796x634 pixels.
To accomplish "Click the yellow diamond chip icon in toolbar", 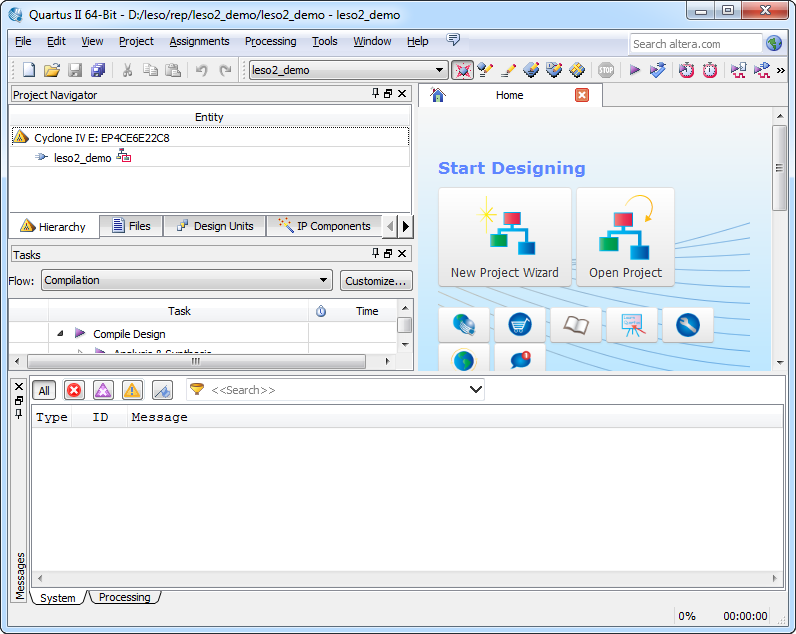I will (x=577, y=70).
